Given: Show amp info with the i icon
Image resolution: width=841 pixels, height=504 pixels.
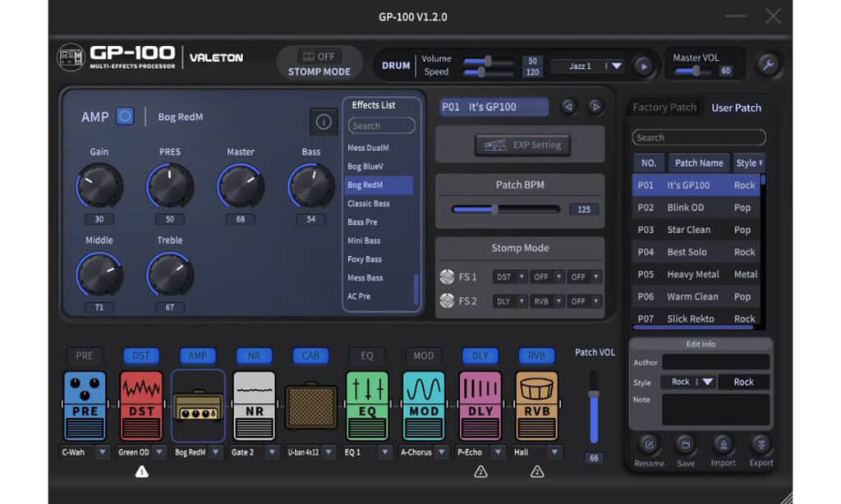Looking at the screenshot, I should tap(324, 121).
